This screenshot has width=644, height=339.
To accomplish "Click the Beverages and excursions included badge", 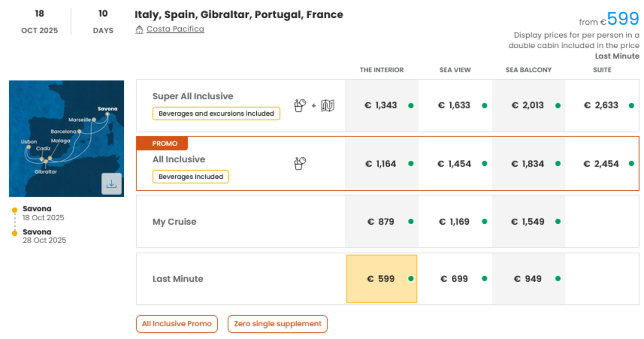I will 216,114.
